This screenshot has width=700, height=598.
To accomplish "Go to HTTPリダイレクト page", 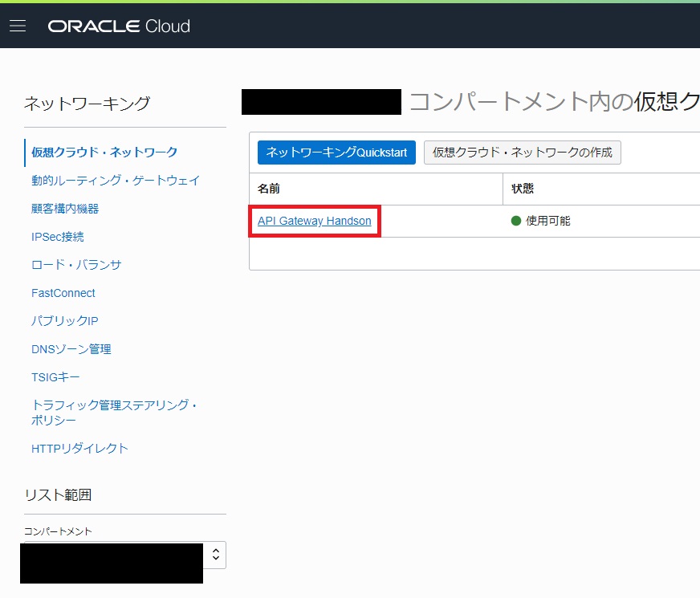I will [79, 449].
